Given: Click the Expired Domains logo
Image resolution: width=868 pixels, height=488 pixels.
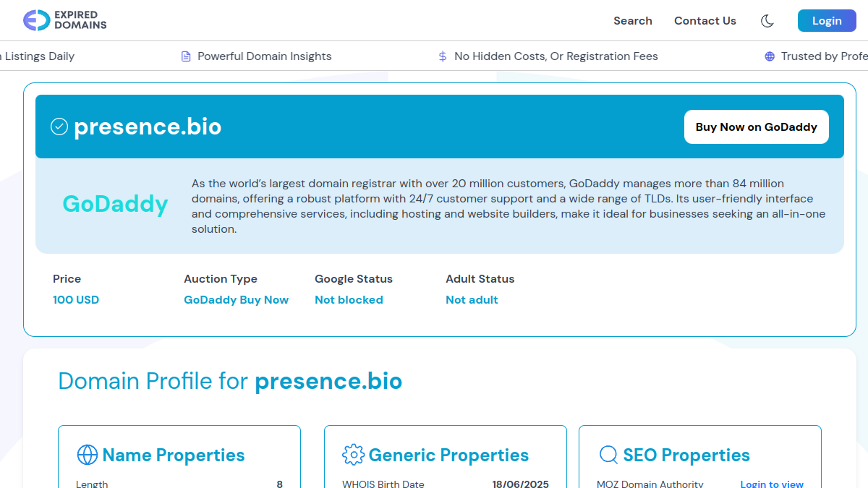Looking at the screenshot, I should 64,20.
